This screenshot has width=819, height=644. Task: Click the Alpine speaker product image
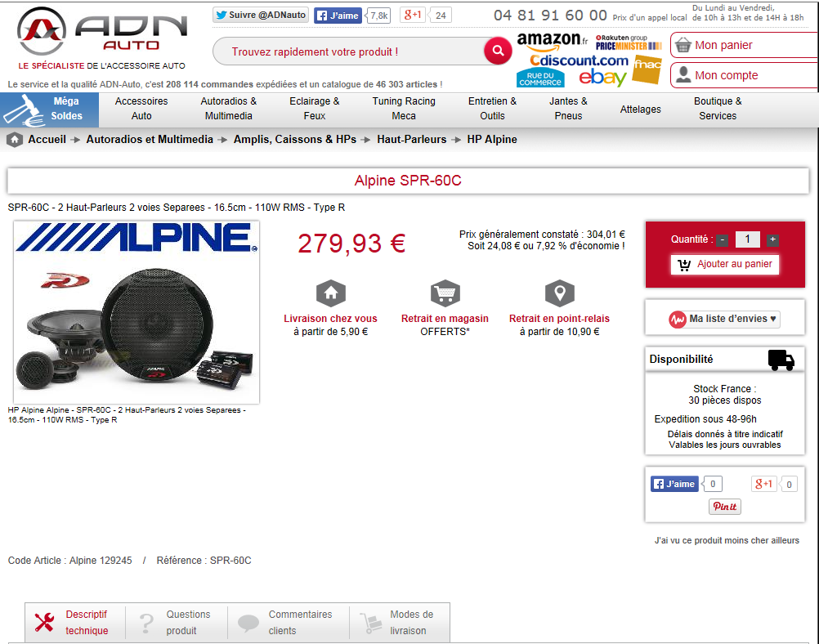click(x=136, y=312)
